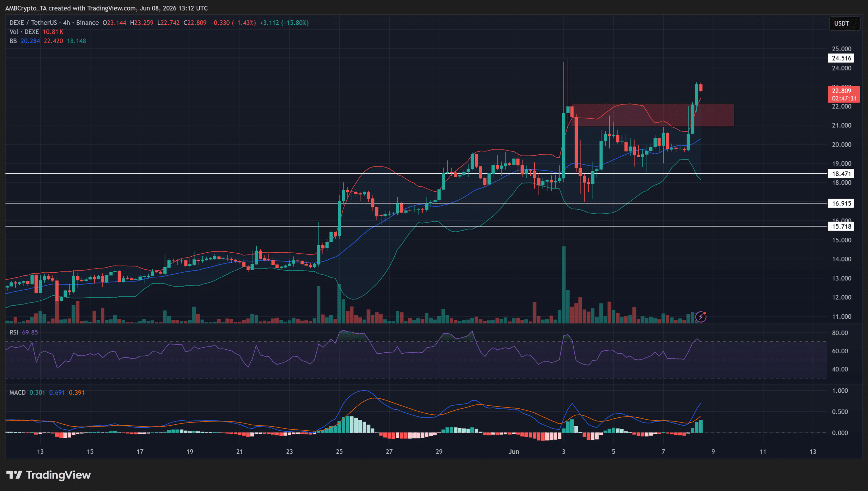Click the 25.000 price scale label

click(842, 49)
